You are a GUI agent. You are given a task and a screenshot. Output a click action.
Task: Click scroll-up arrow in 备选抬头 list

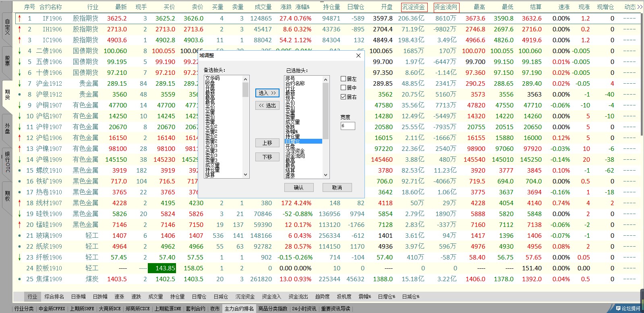coord(245,79)
